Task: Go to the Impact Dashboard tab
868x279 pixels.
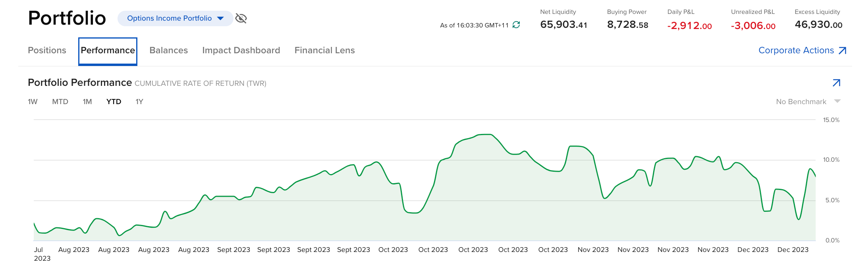Action: coord(241,50)
